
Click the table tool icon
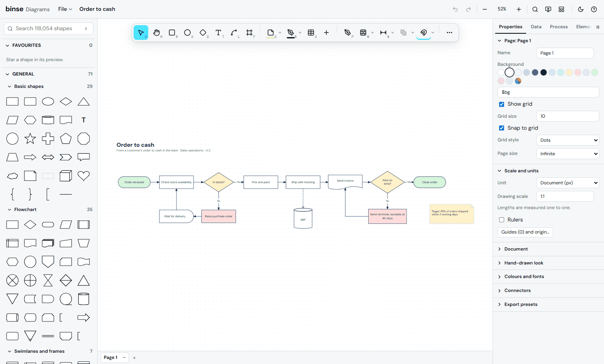point(311,33)
